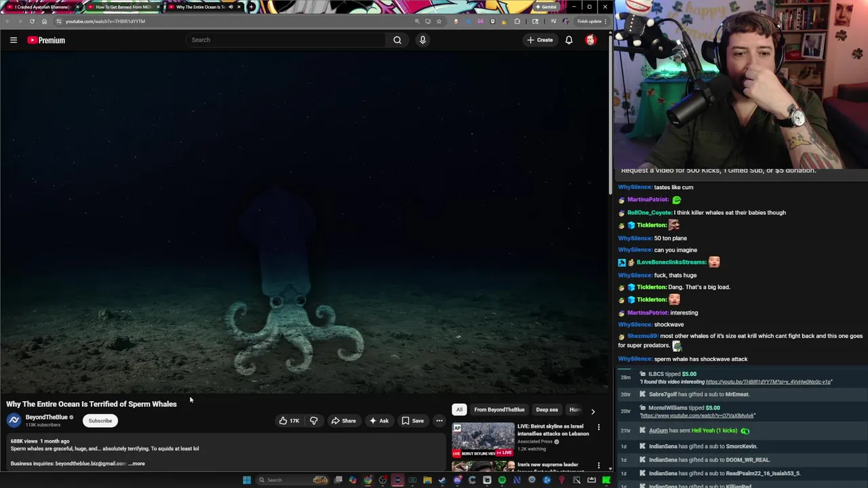Open the YouTube hamburger guide menu

point(13,40)
